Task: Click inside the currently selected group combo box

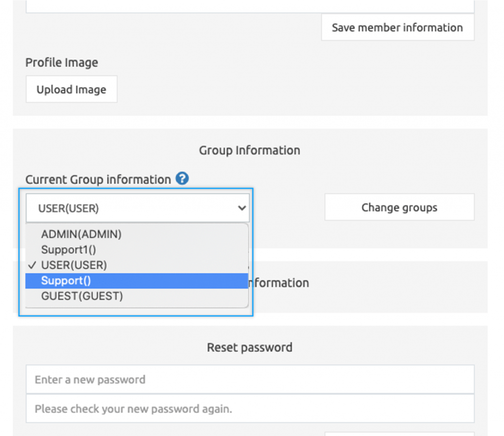Action: click(138, 207)
